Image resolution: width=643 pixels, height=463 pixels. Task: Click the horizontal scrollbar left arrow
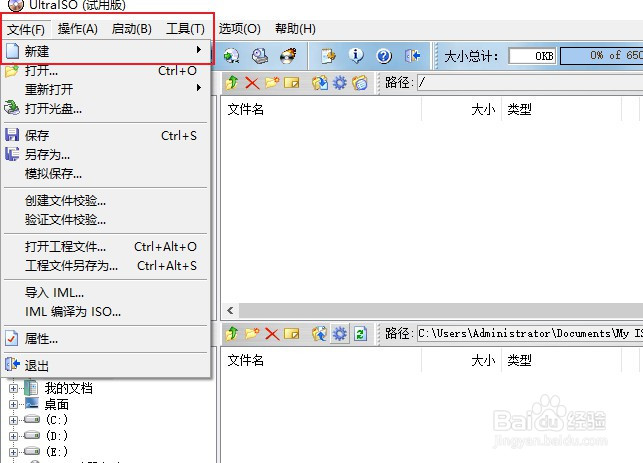click(230, 310)
